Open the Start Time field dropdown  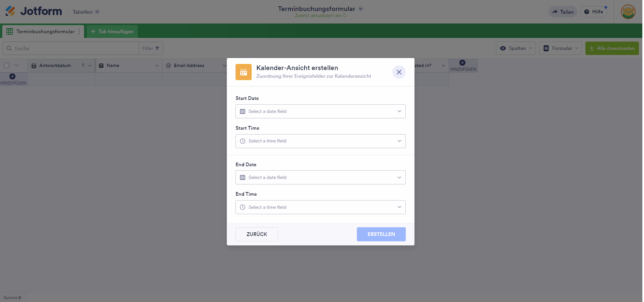click(x=320, y=141)
